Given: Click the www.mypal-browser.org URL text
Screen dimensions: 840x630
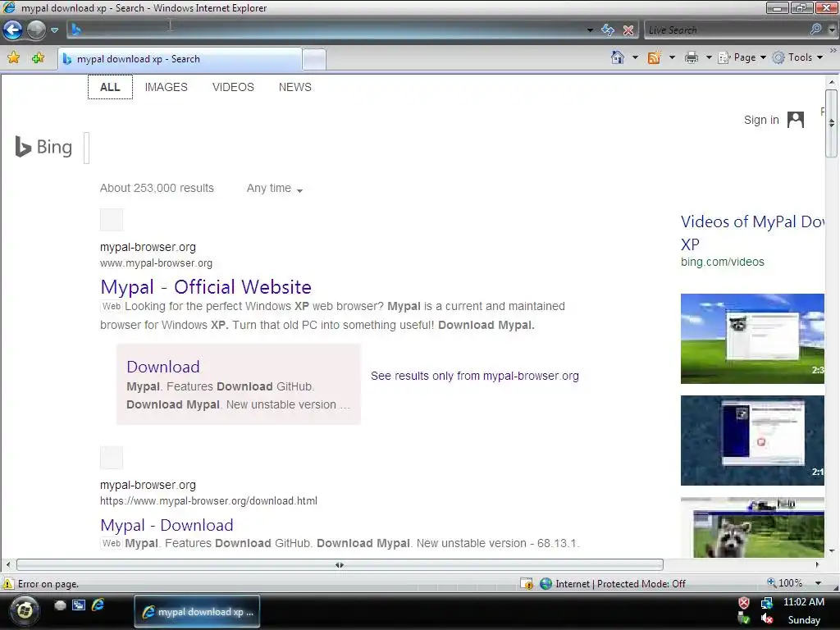Looking at the screenshot, I should click(x=156, y=263).
